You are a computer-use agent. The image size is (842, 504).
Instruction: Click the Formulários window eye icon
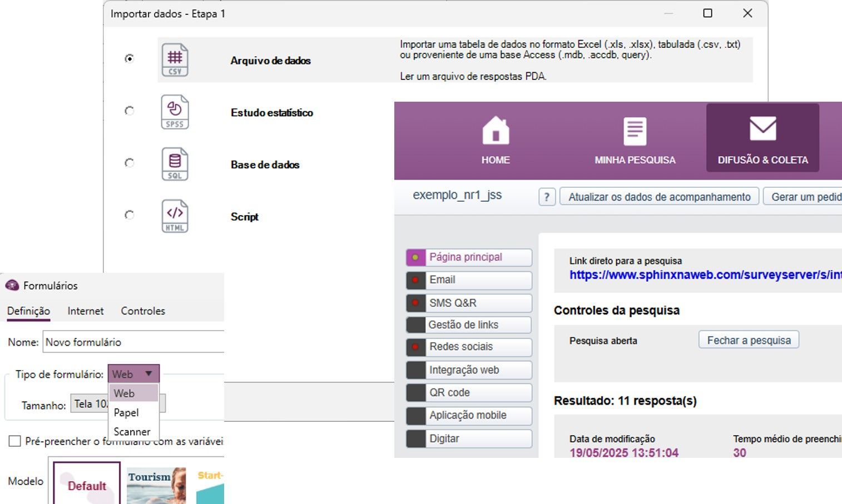pyautogui.click(x=12, y=286)
